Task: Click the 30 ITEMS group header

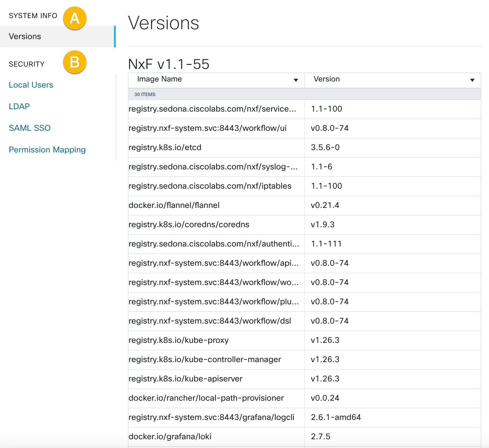Action: click(x=145, y=94)
